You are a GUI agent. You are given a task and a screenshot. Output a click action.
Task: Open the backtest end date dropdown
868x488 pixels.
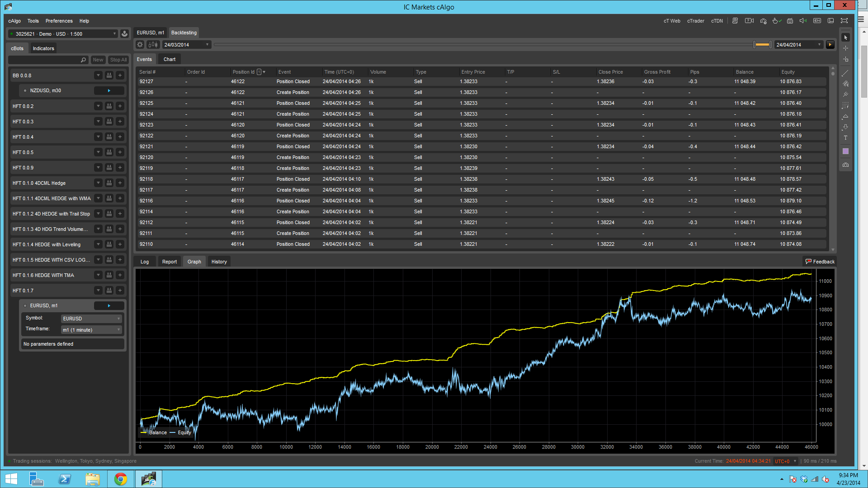tap(799, 45)
